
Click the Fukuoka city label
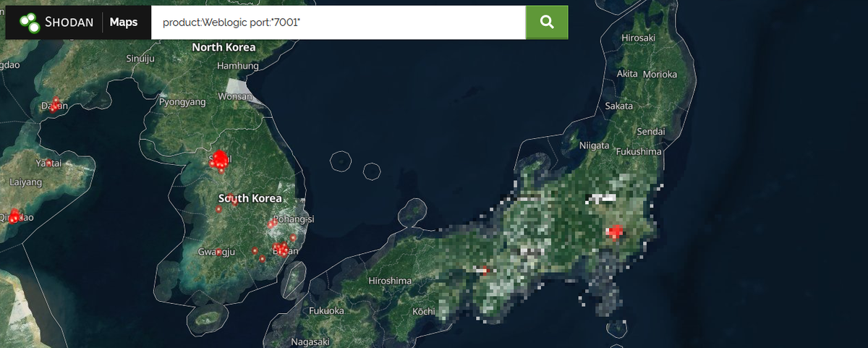click(x=326, y=310)
